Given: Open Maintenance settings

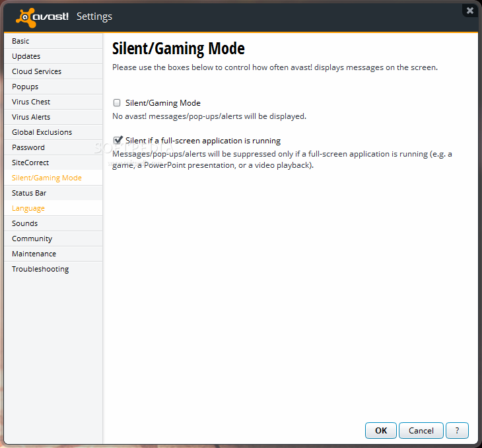Looking at the screenshot, I should pyautogui.click(x=53, y=254).
